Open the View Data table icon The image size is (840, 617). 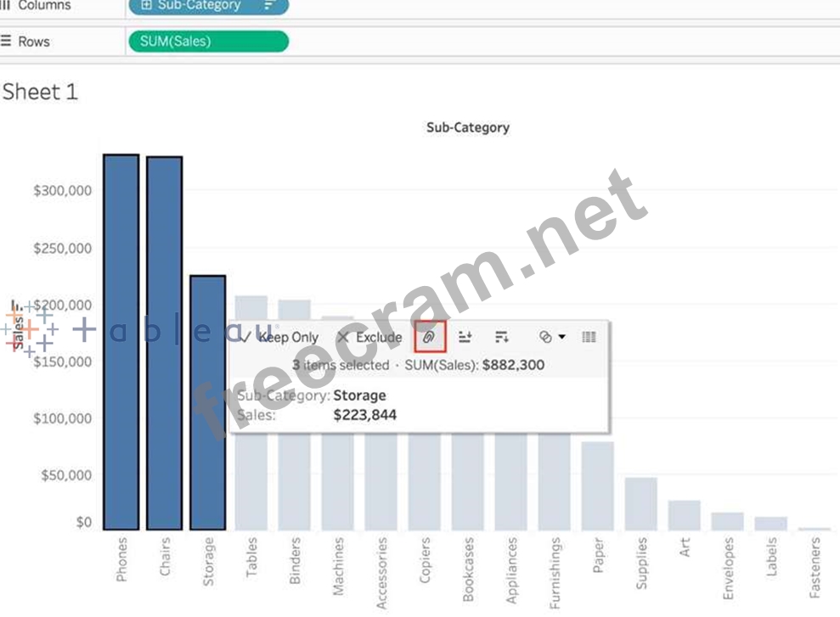point(589,337)
